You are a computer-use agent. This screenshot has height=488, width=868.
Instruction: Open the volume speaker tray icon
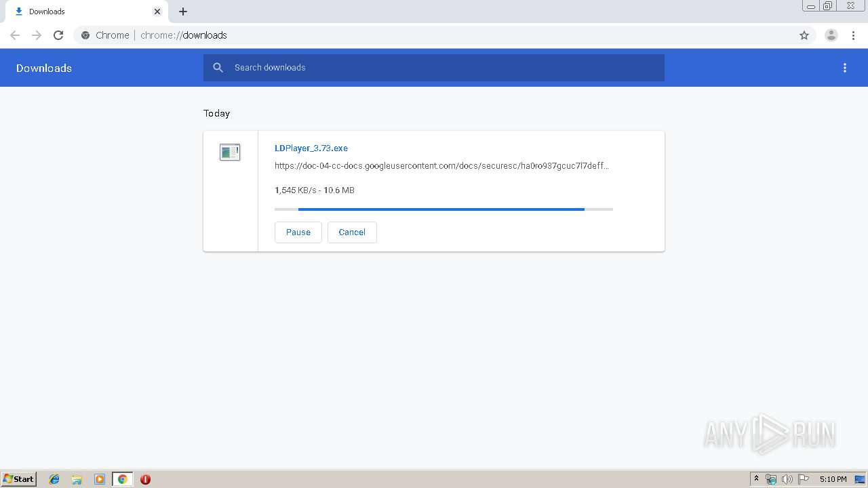point(787,479)
